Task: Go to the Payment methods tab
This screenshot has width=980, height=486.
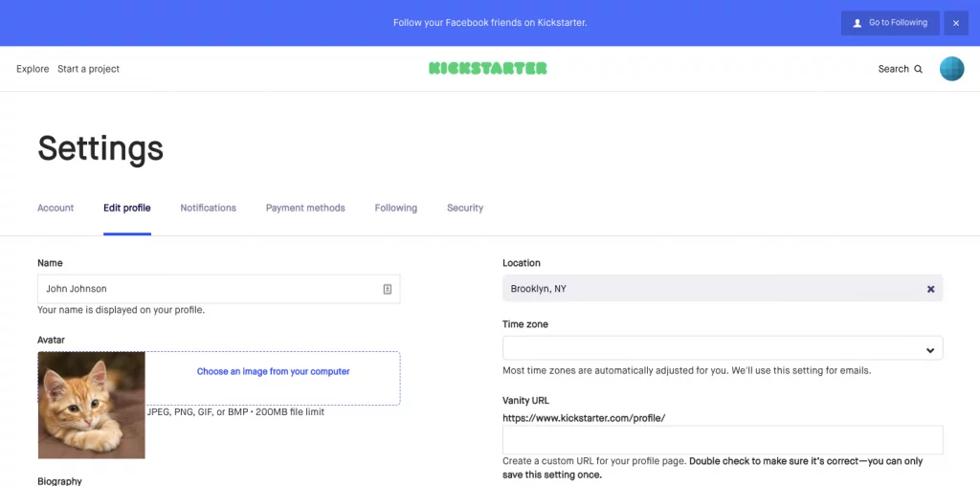Action: coord(305,208)
